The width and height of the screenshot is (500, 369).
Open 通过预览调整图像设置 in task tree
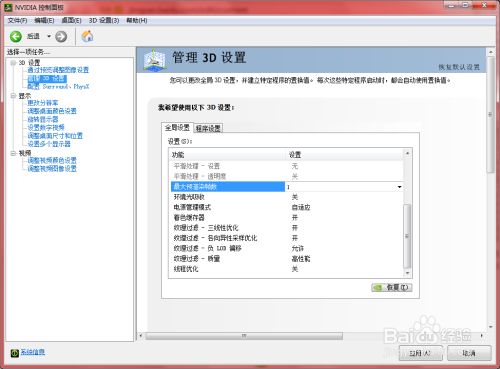pyautogui.click(x=58, y=70)
